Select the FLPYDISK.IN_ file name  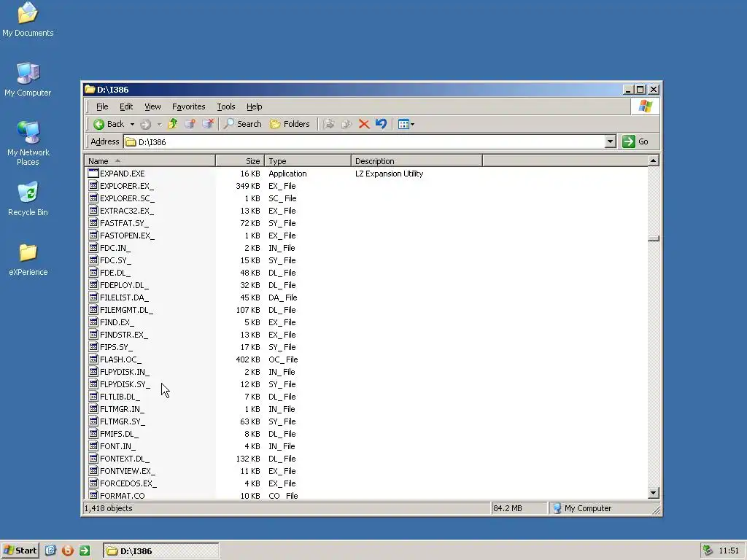coord(124,372)
